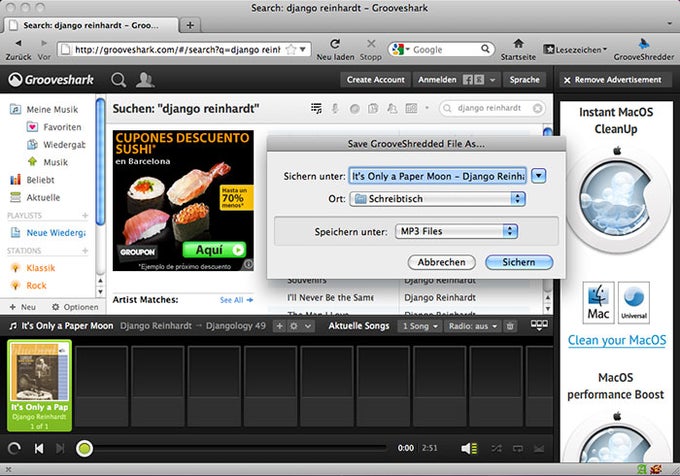Expand the song options chevron in player bar
680x476 pixels.
307,326
